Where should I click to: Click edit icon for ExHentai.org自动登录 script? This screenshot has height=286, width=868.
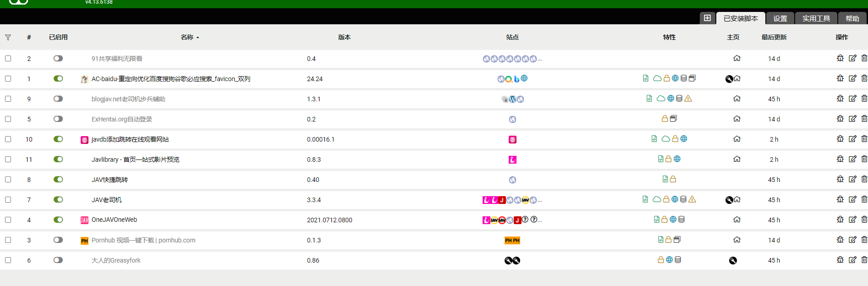tap(852, 119)
